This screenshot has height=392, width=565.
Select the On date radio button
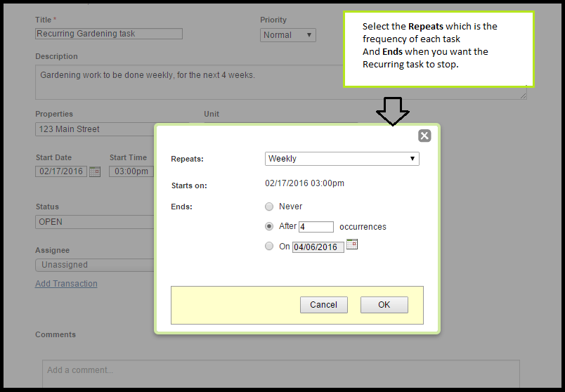269,246
